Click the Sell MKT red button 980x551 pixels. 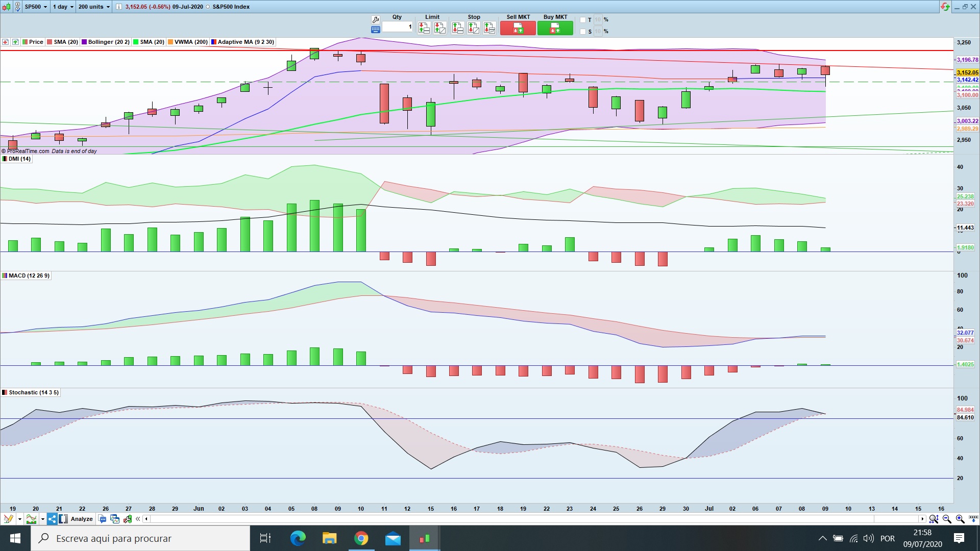coord(518,28)
